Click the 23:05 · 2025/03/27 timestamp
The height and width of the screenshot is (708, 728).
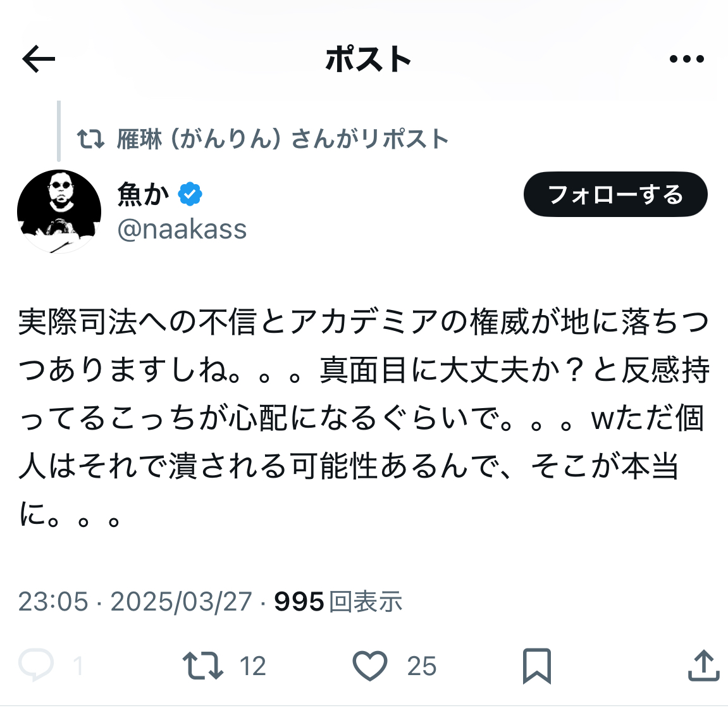tap(135, 602)
